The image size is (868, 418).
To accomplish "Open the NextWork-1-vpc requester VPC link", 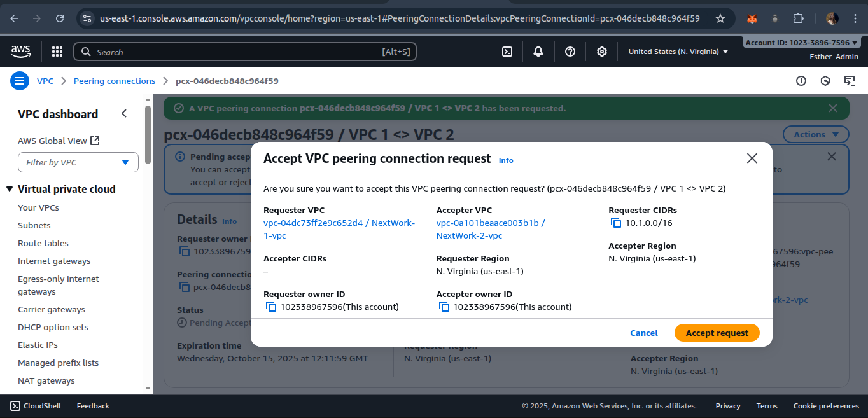I will [339, 229].
